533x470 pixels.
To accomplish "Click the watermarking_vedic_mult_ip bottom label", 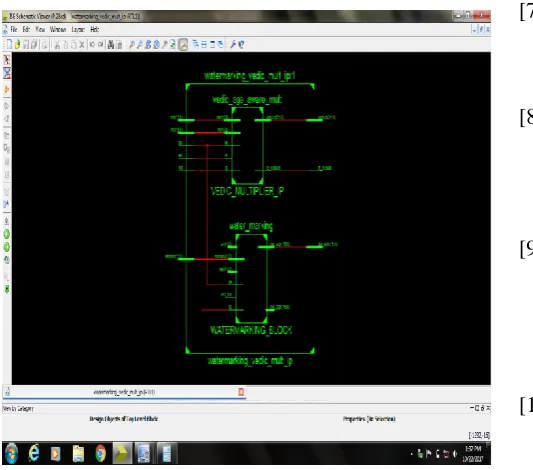I will (250, 361).
